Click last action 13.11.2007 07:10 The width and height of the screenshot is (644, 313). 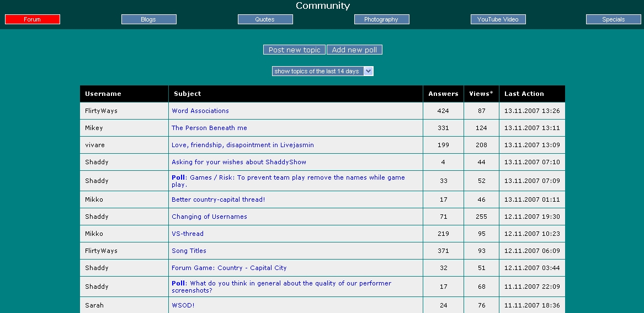[x=532, y=162]
